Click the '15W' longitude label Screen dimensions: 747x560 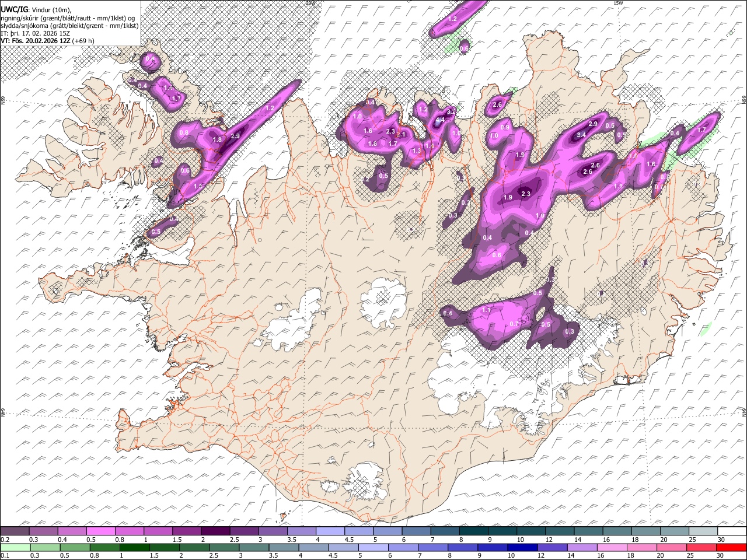tap(618, 3)
